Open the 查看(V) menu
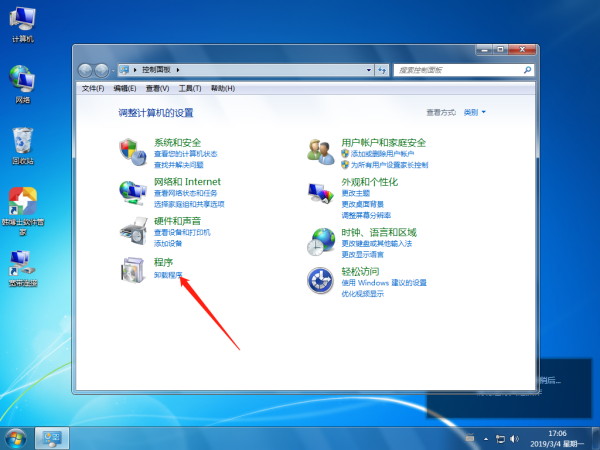 coord(157,88)
